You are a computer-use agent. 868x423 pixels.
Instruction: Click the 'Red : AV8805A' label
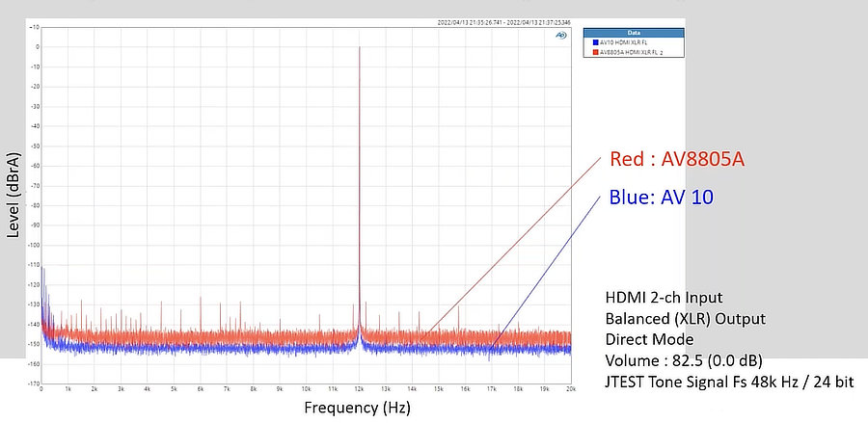coord(677,159)
